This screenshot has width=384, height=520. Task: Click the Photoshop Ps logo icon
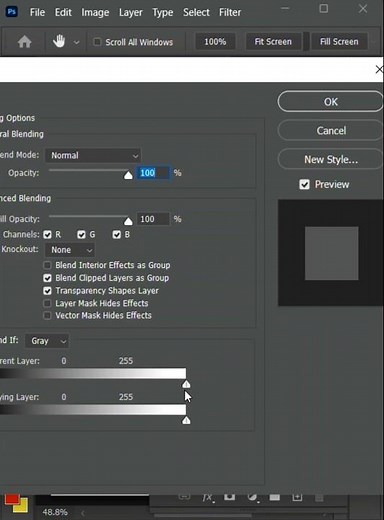(12, 12)
